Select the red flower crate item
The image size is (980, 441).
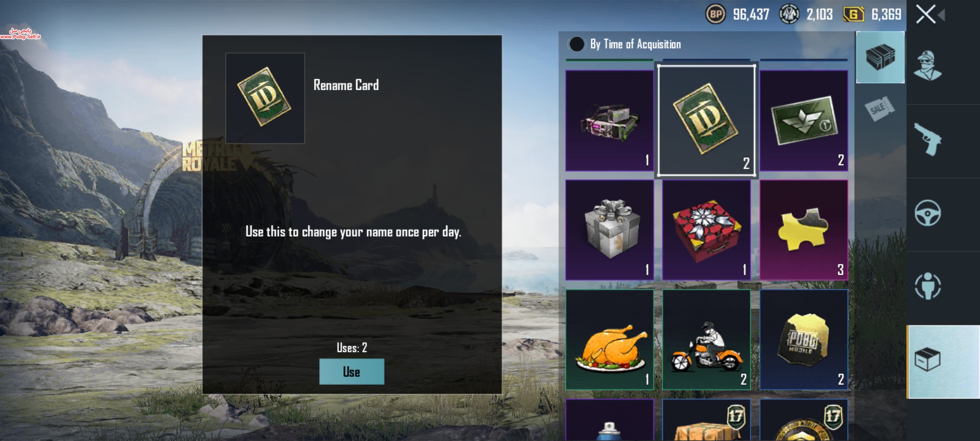pyautogui.click(x=706, y=230)
